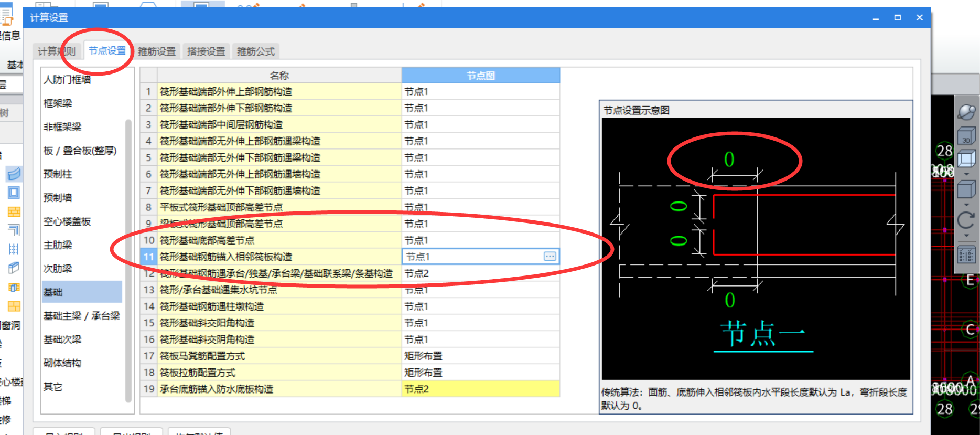
Task: Click the 名称 column header
Action: point(279,76)
